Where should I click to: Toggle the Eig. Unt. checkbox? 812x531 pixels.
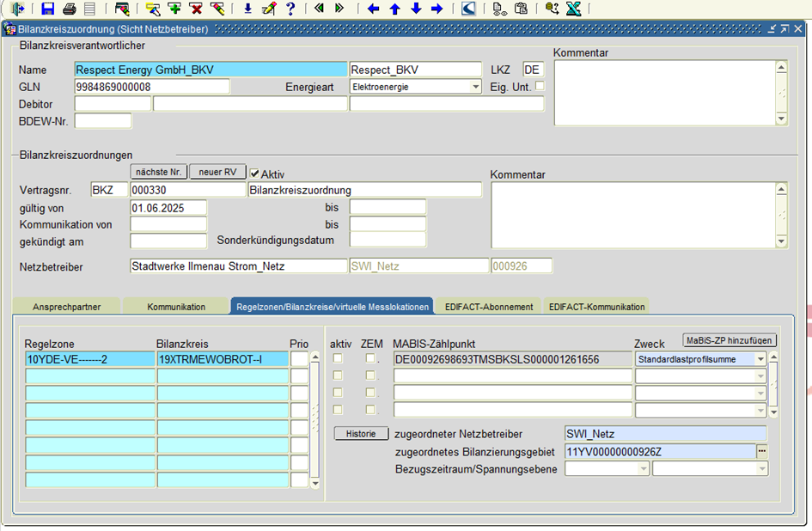pyautogui.click(x=540, y=86)
